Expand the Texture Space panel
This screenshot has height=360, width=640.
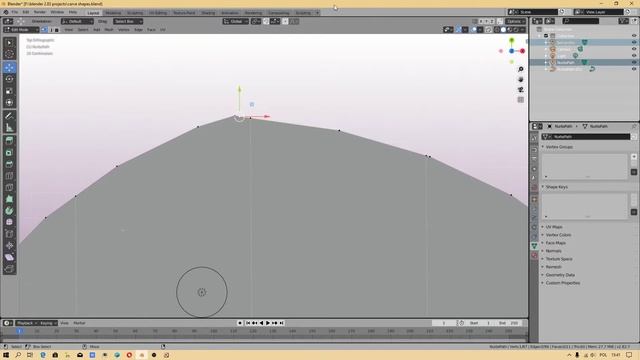(x=558, y=259)
